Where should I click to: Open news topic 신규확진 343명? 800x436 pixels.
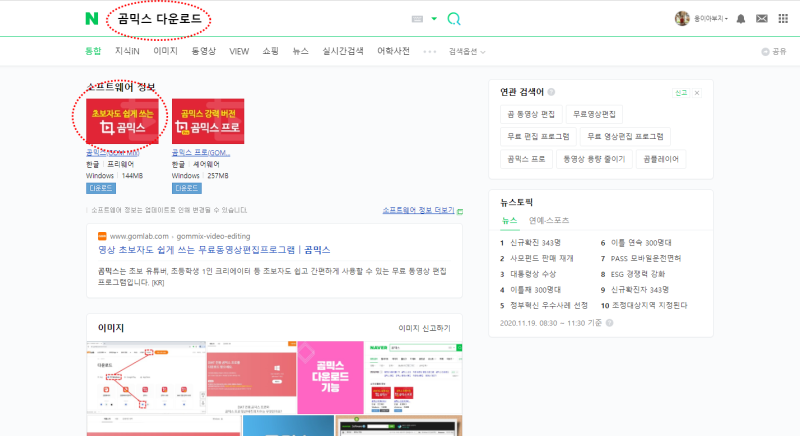tap(535, 243)
